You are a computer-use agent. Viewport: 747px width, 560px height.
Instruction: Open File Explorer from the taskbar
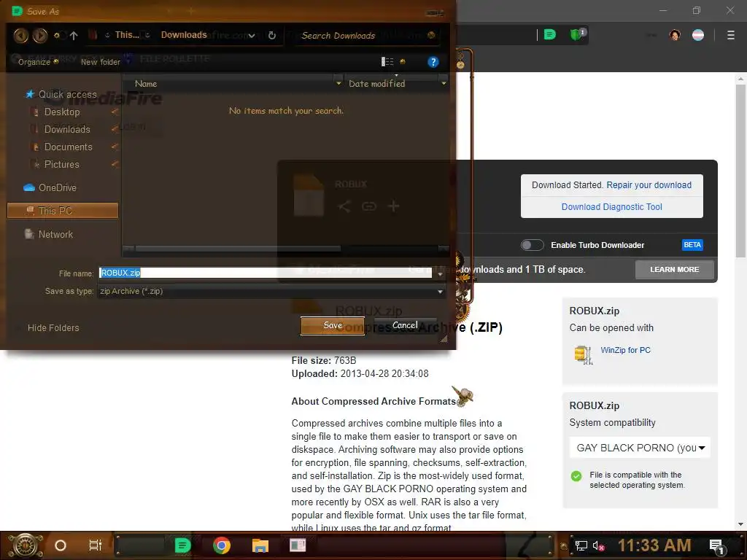click(x=260, y=545)
